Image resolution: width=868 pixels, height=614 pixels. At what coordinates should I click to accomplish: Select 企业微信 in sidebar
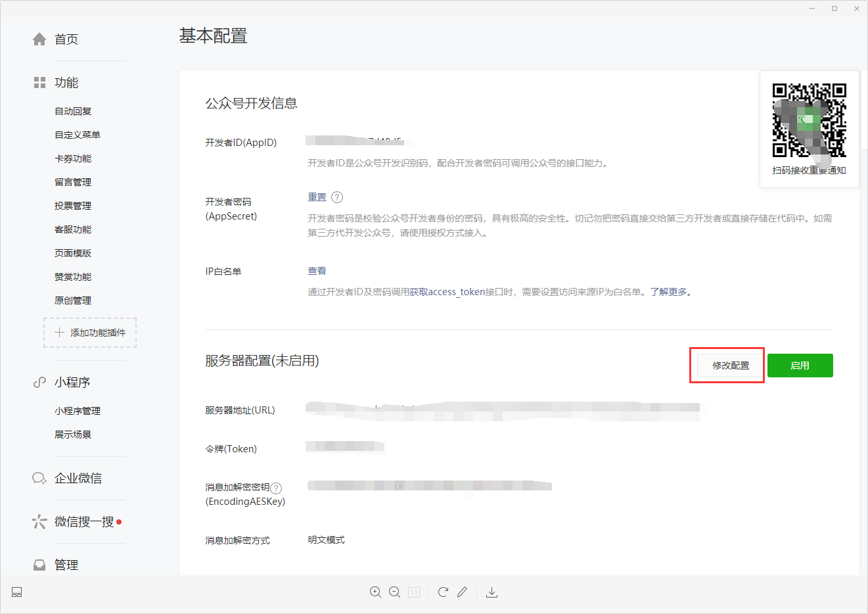pos(78,479)
